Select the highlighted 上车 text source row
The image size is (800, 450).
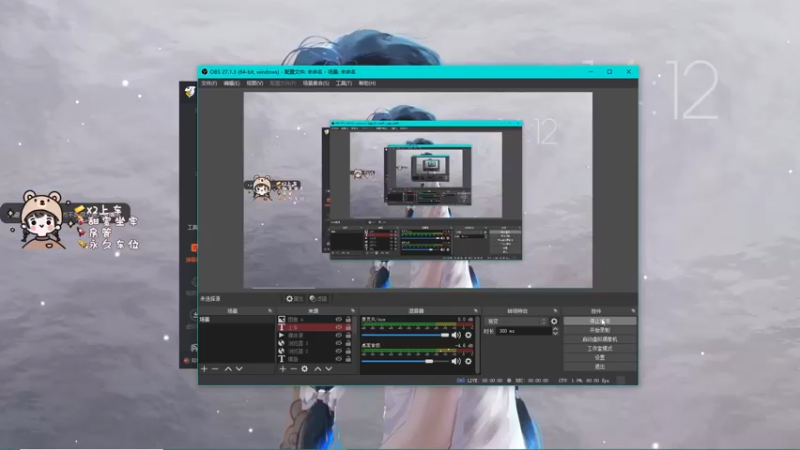pyautogui.click(x=315, y=328)
